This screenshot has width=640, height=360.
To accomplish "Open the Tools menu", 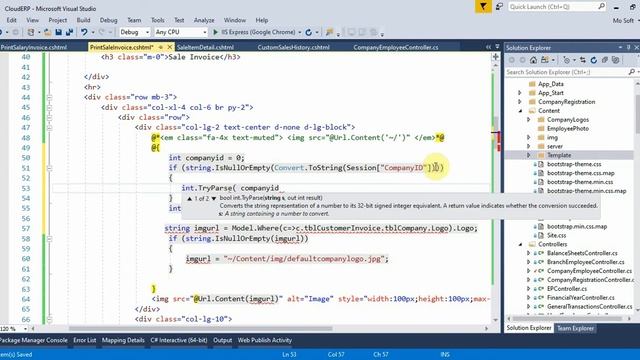I will point(158,20).
